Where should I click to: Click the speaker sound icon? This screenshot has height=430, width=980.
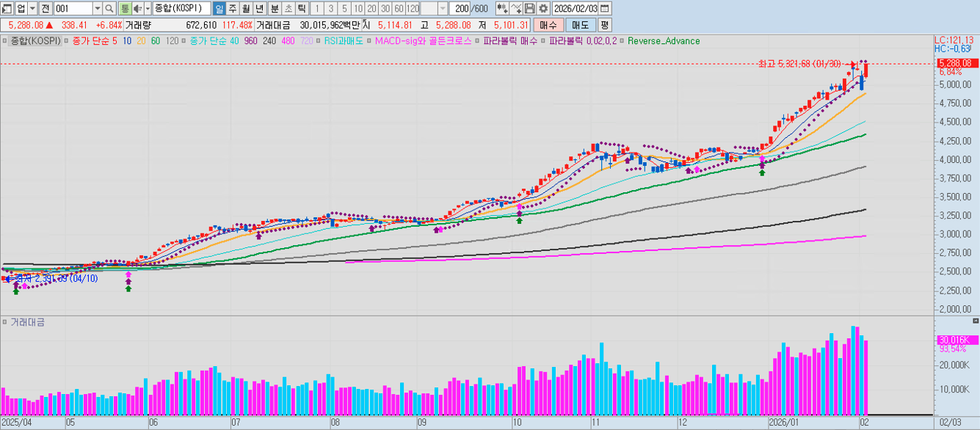pyautogui.click(x=137, y=8)
